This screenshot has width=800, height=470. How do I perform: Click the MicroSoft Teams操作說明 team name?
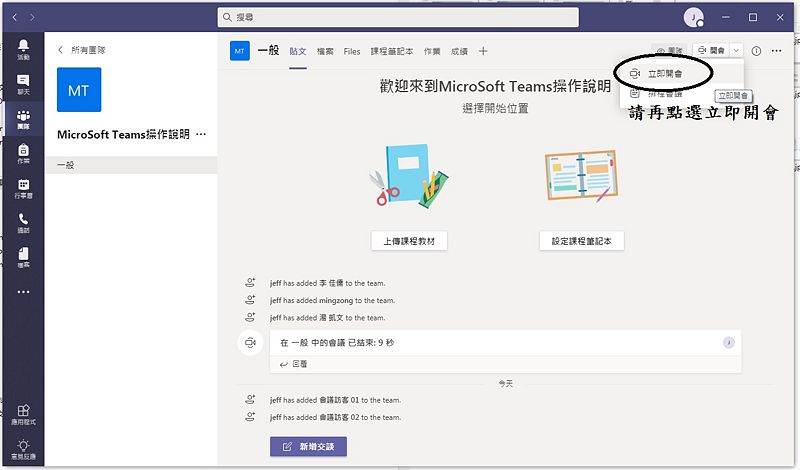(x=123, y=134)
